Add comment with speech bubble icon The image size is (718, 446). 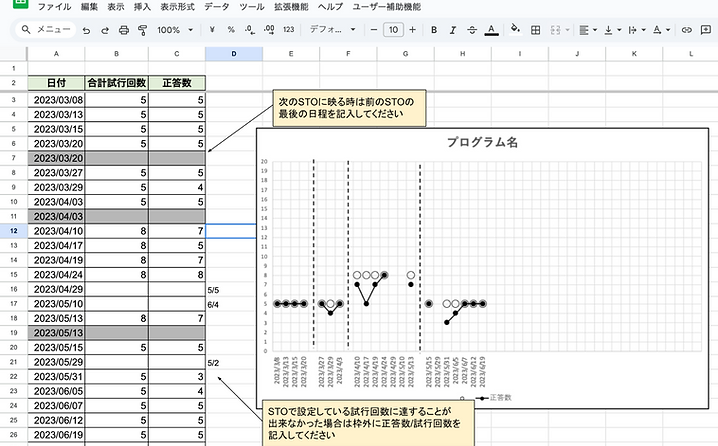pyautogui.click(x=705, y=30)
